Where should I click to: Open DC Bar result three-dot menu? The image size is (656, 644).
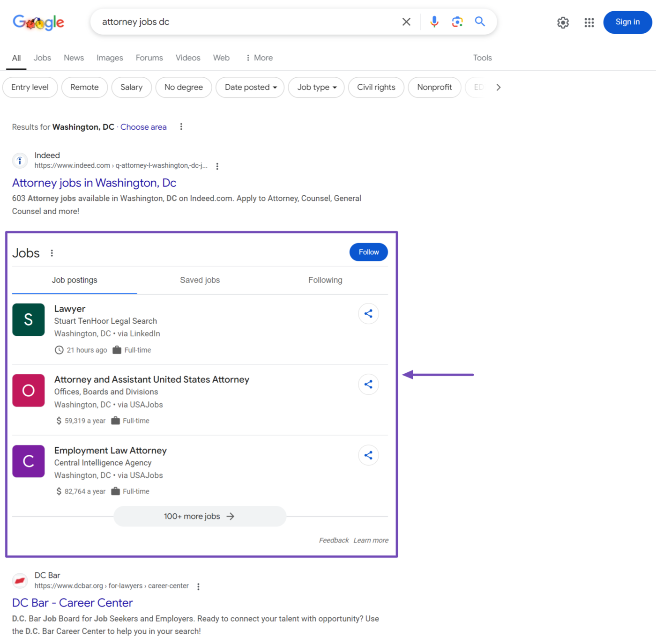[198, 586]
